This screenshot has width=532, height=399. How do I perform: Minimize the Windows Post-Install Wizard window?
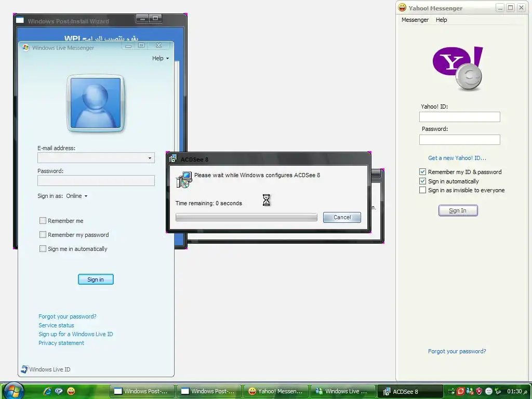(x=142, y=18)
